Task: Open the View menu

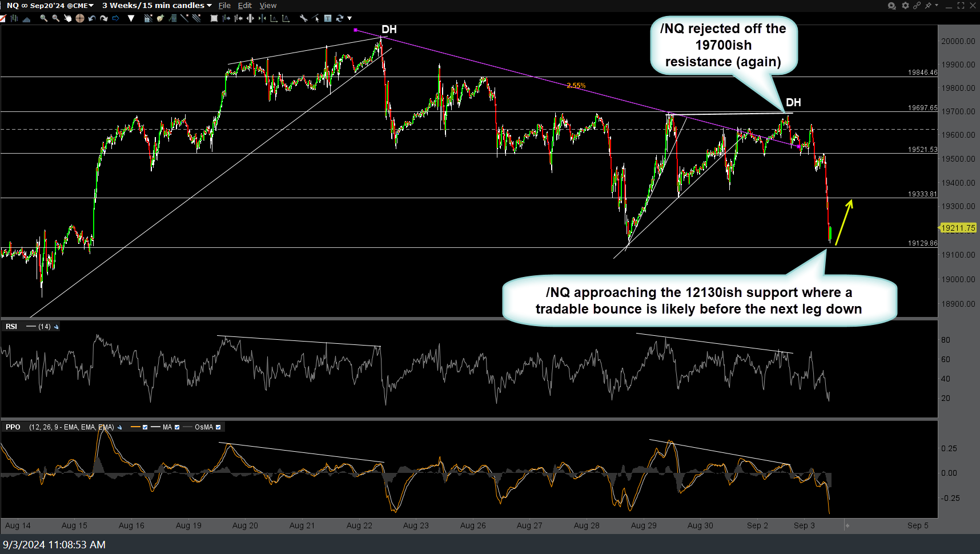Action: [x=268, y=6]
